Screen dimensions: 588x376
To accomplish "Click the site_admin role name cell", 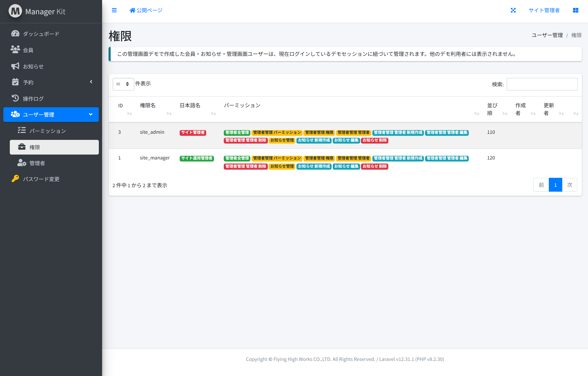I will tap(152, 132).
